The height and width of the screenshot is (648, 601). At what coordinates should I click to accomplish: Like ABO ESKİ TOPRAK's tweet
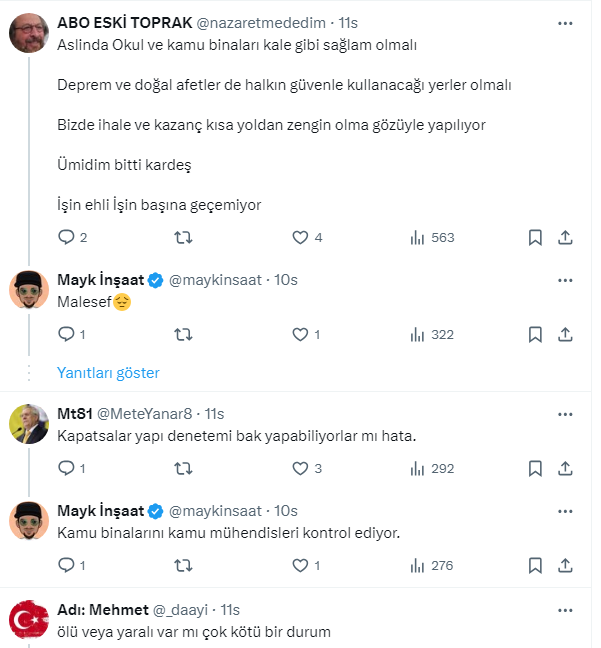pos(300,237)
